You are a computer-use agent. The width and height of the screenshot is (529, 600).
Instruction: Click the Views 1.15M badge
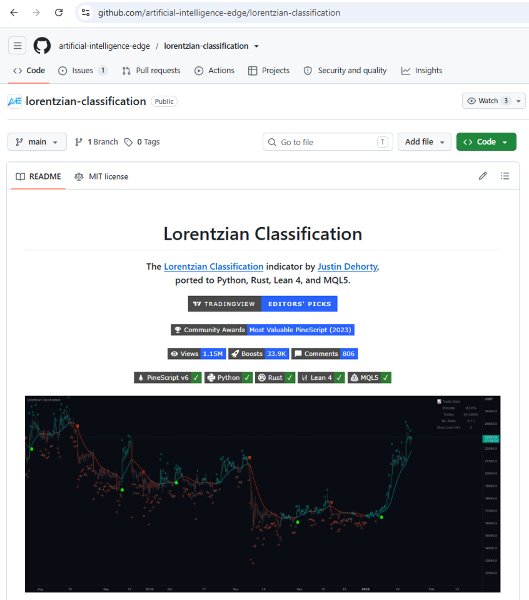(197, 354)
